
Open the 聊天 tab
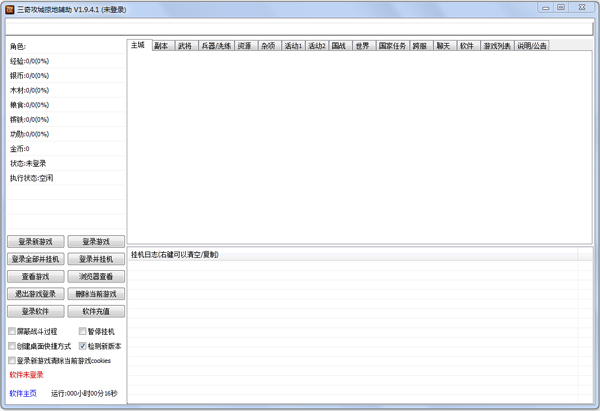pos(445,46)
